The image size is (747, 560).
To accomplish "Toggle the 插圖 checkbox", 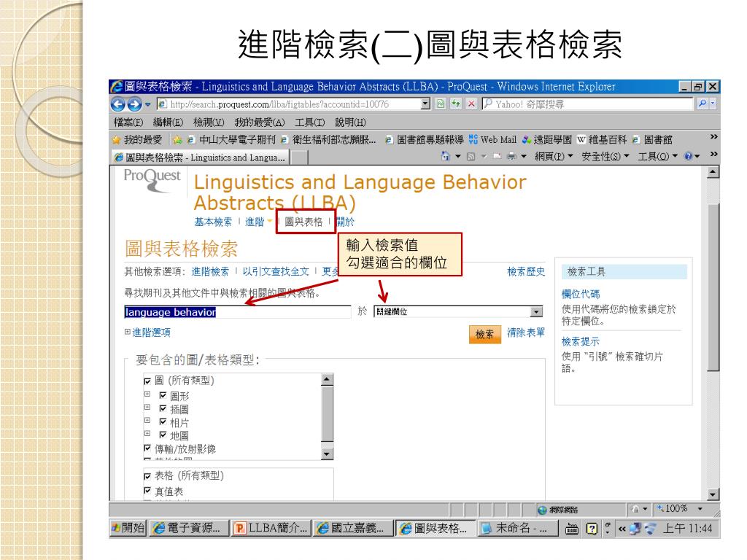I will [163, 408].
